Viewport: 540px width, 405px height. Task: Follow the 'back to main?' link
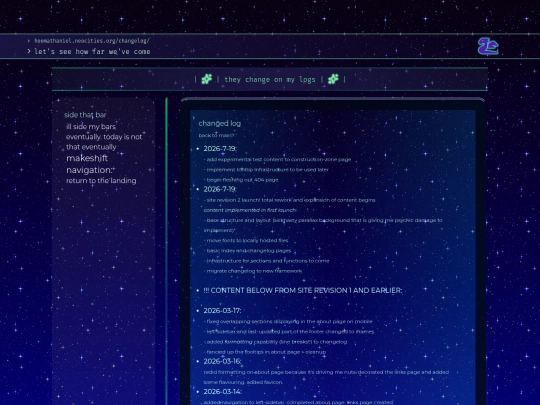[x=216, y=135]
